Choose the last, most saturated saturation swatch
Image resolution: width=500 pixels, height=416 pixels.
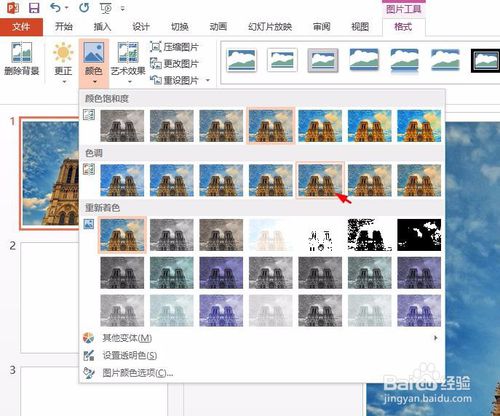click(419, 126)
